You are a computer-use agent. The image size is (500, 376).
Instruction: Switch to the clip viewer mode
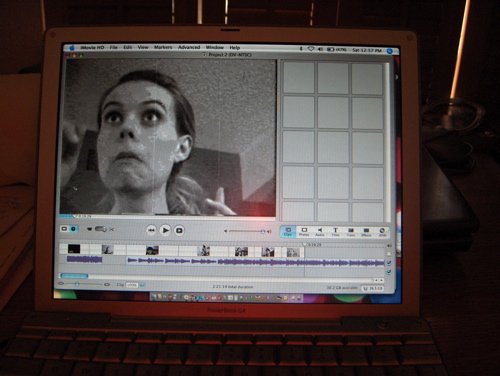pyautogui.click(x=64, y=229)
